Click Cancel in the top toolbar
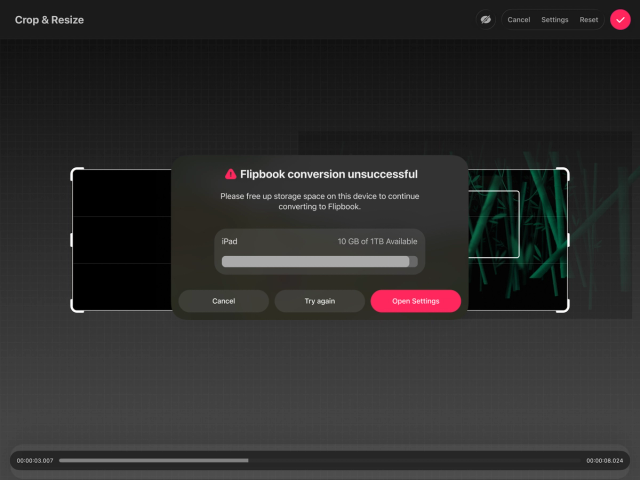 tap(518, 20)
